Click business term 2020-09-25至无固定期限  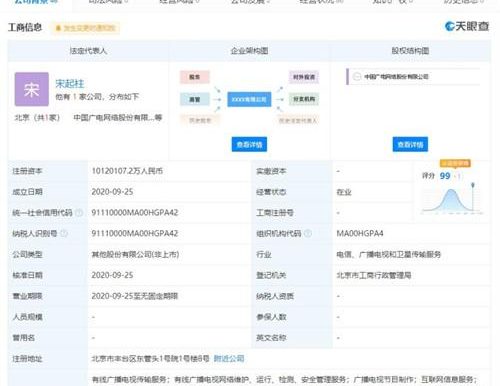click(135, 296)
